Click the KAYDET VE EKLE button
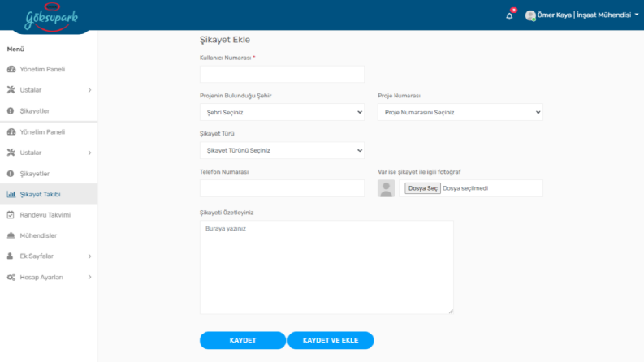 tap(331, 340)
